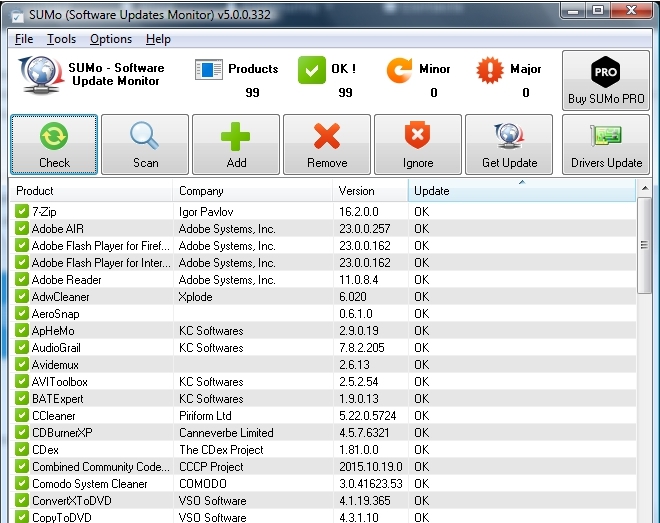Click the status icon beside AeroSnap
This screenshot has height=523, width=660.
22,313
